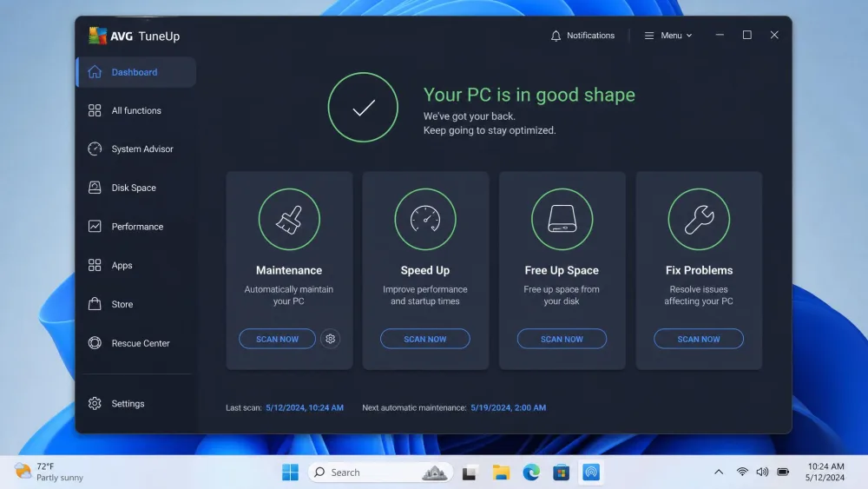Click the Settings gear icon in sidebar

(95, 403)
